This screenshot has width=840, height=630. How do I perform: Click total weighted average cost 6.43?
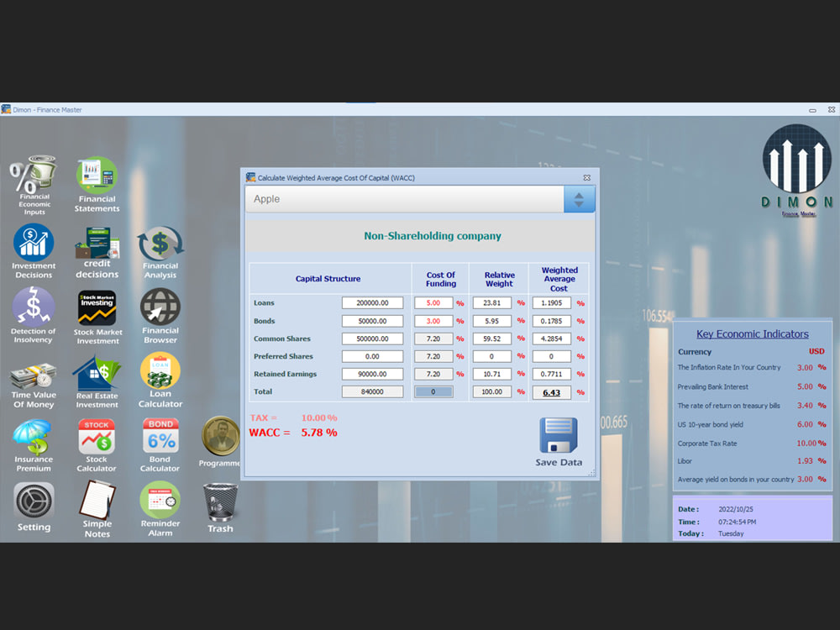coord(551,392)
